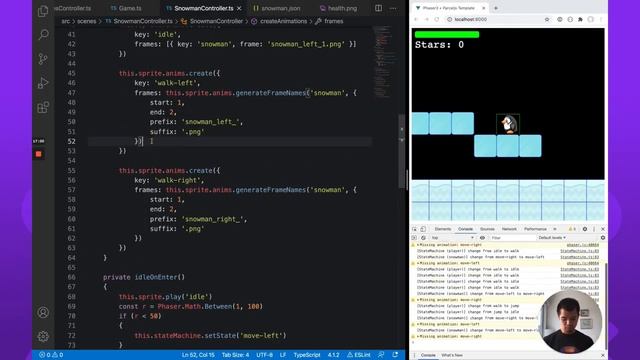Viewport: 640px width, 360px height.
Task: Toggle the console live expression eye icon
Action: 482,238
